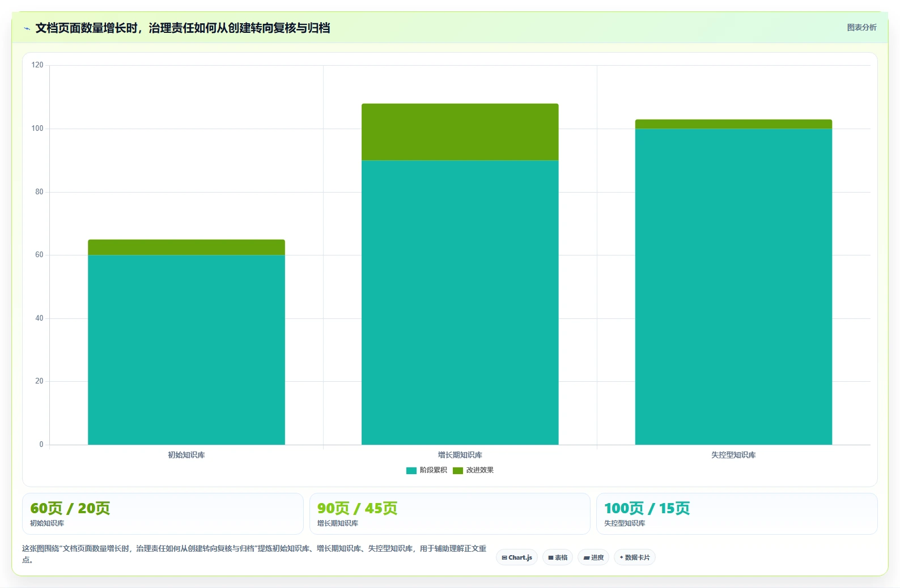Toggle the teal 阶段累积 legend swatch

(411, 470)
